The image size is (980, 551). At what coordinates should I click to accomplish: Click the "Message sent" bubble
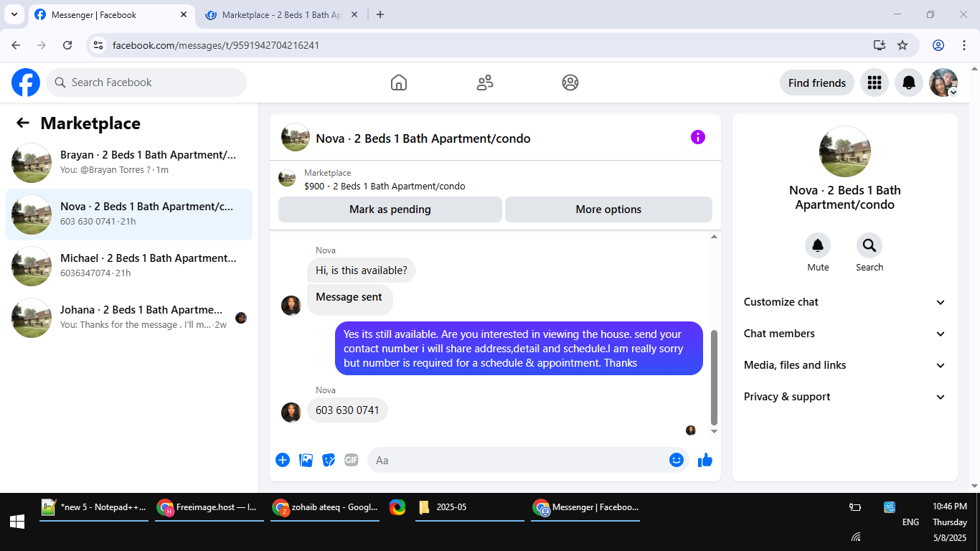coord(349,299)
